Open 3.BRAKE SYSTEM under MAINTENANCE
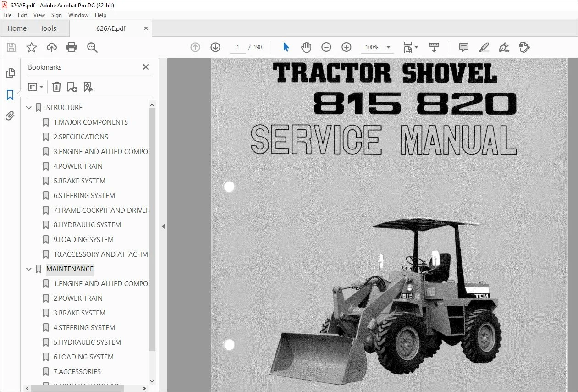This screenshot has height=392, width=578. pos(79,313)
